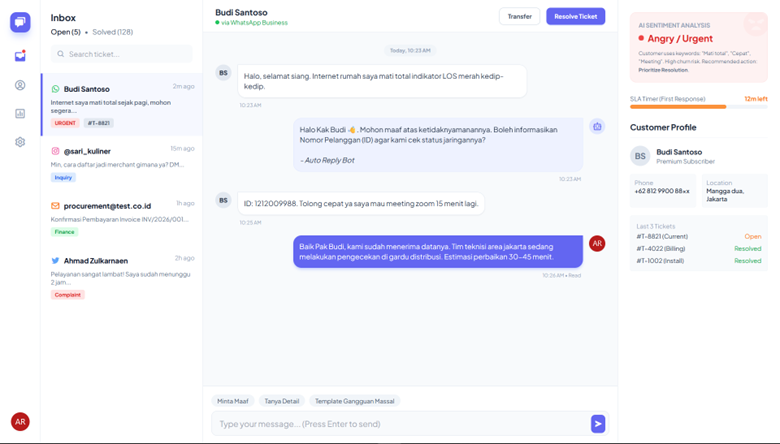The image size is (780, 444).
Task: Focus the type your message input
Action: pyautogui.click(x=400, y=424)
